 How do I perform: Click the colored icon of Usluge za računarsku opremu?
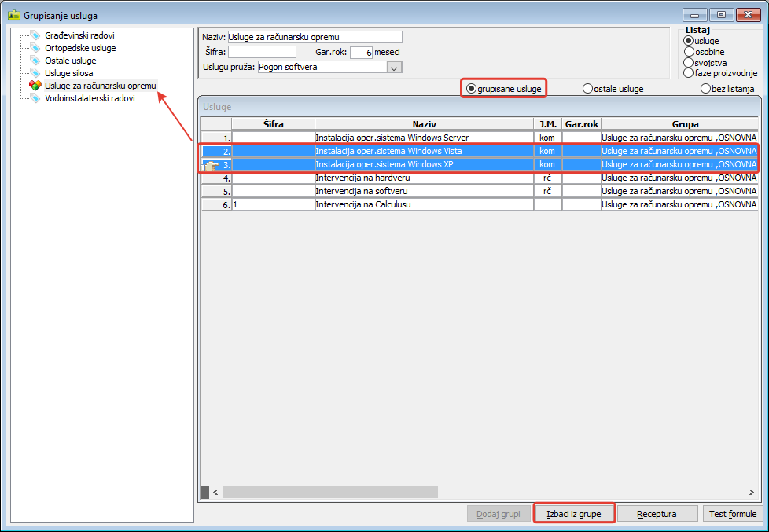click(35, 86)
